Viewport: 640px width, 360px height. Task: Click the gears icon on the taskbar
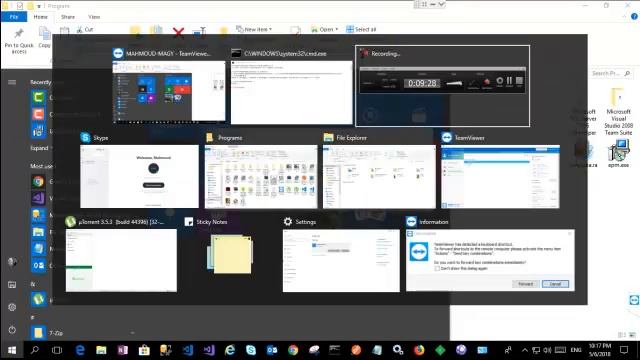398,350
